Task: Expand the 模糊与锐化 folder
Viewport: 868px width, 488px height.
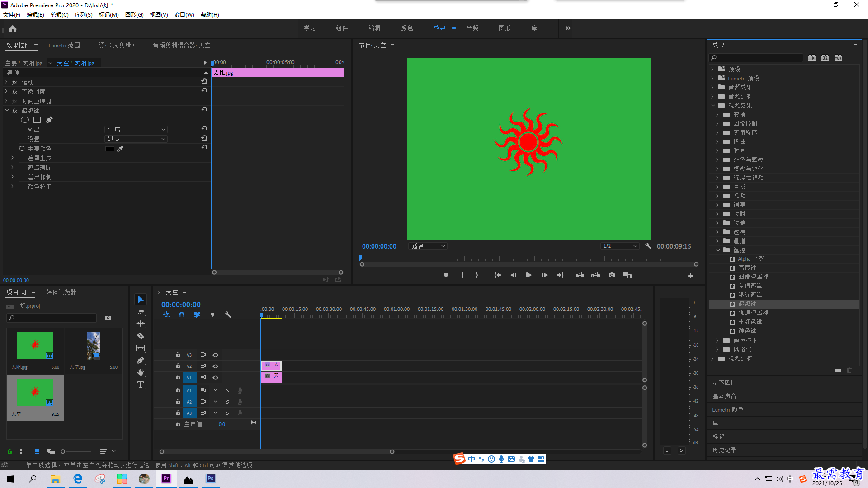Action: coord(717,169)
